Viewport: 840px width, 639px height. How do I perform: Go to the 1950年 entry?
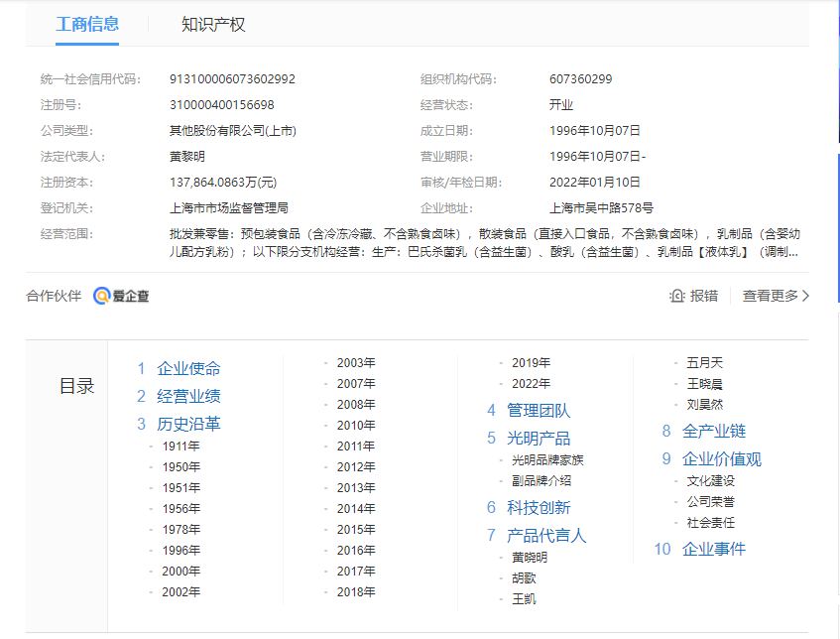point(181,467)
